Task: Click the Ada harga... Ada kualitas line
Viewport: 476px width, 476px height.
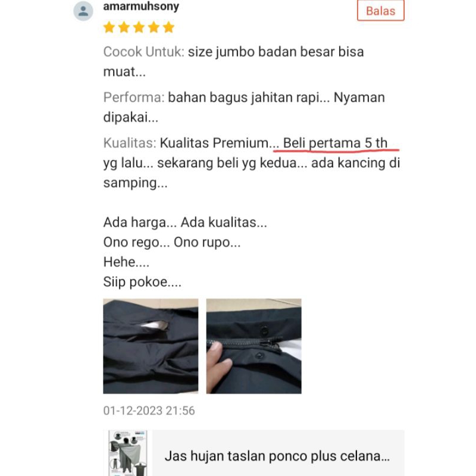Action: coord(185,222)
